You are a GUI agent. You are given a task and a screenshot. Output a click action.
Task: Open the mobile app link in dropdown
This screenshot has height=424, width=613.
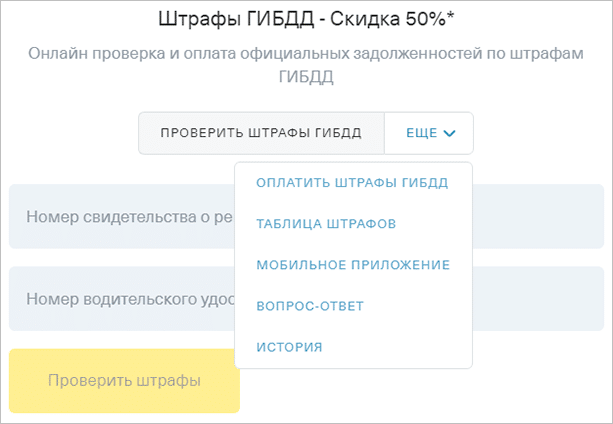[x=353, y=265]
